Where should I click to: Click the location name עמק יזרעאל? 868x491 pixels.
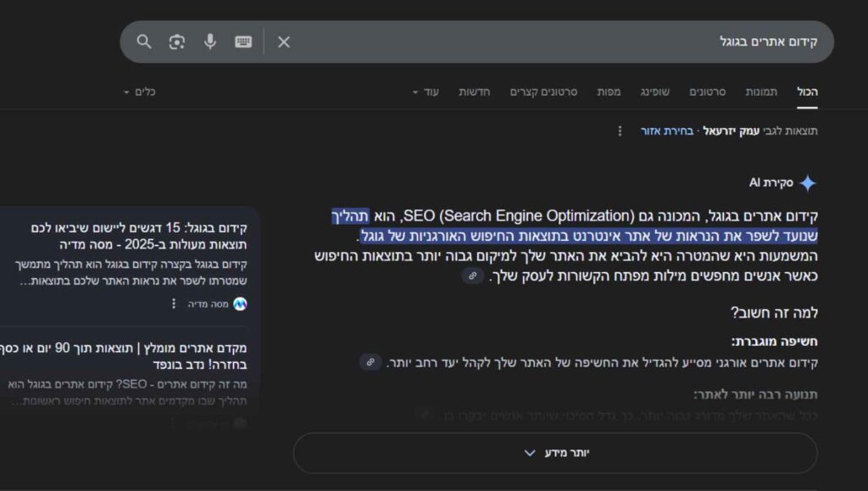click(732, 131)
